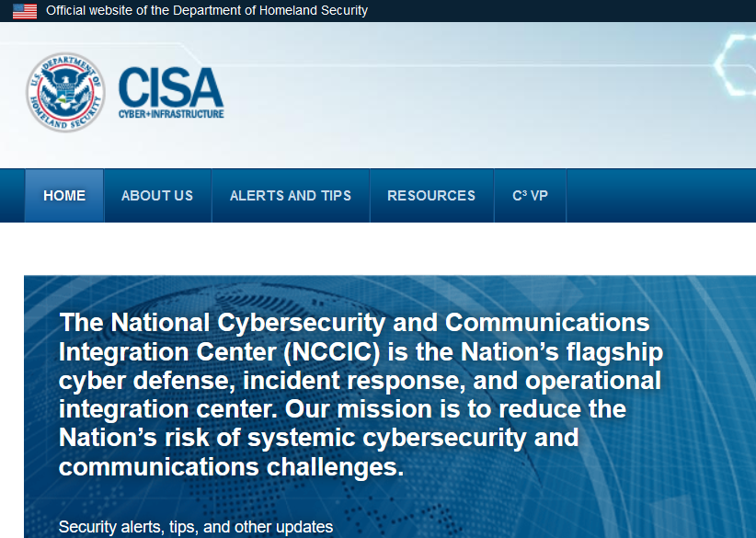Navigate to the RESOURCES menu

point(430,195)
